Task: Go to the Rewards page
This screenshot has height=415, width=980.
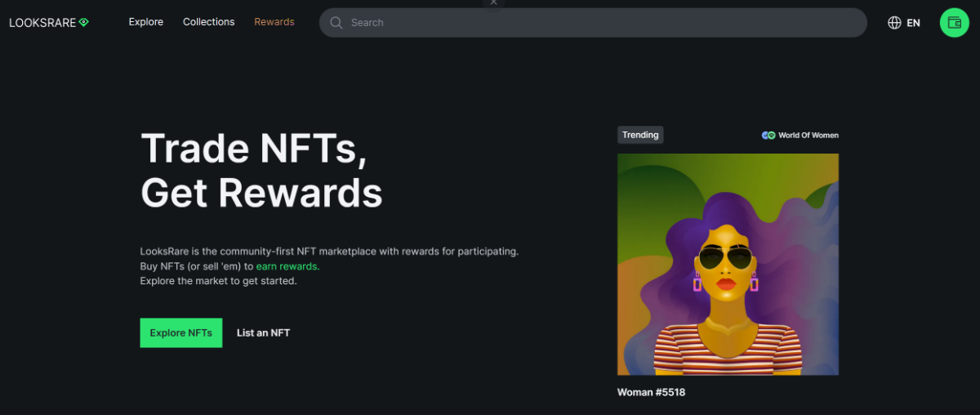Action: coord(274,22)
